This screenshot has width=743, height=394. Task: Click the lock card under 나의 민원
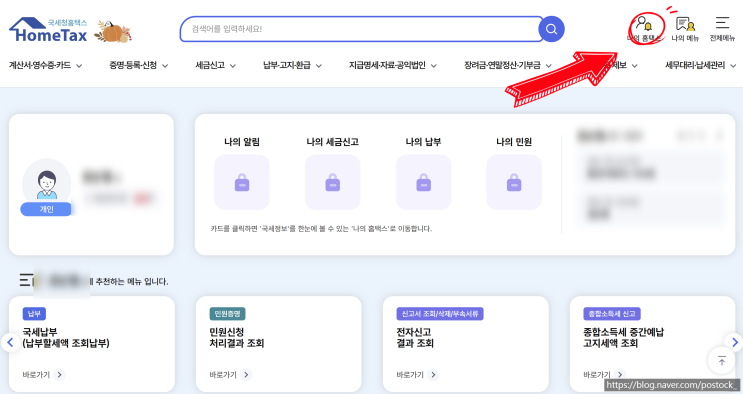tap(514, 183)
